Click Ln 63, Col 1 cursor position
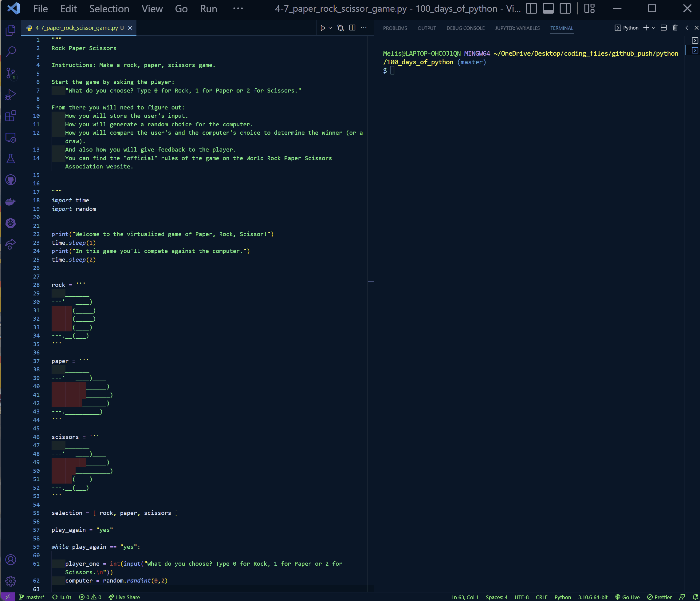The image size is (700, 601). tap(465, 597)
